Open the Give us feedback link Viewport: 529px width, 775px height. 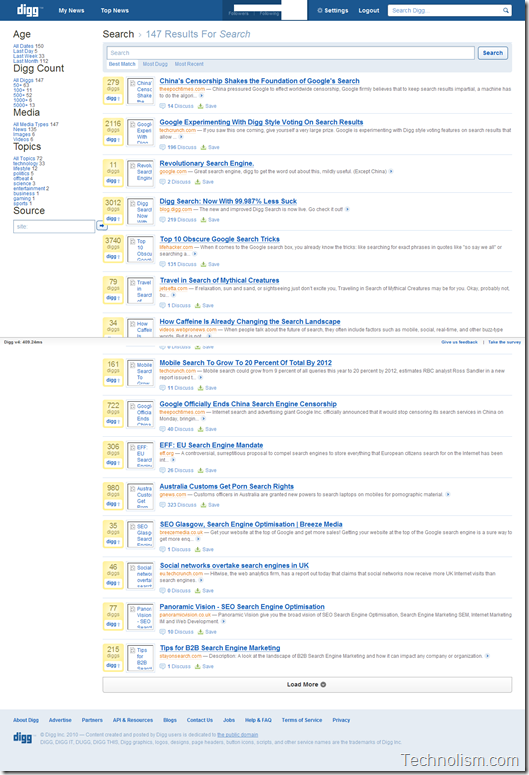[x=459, y=342]
